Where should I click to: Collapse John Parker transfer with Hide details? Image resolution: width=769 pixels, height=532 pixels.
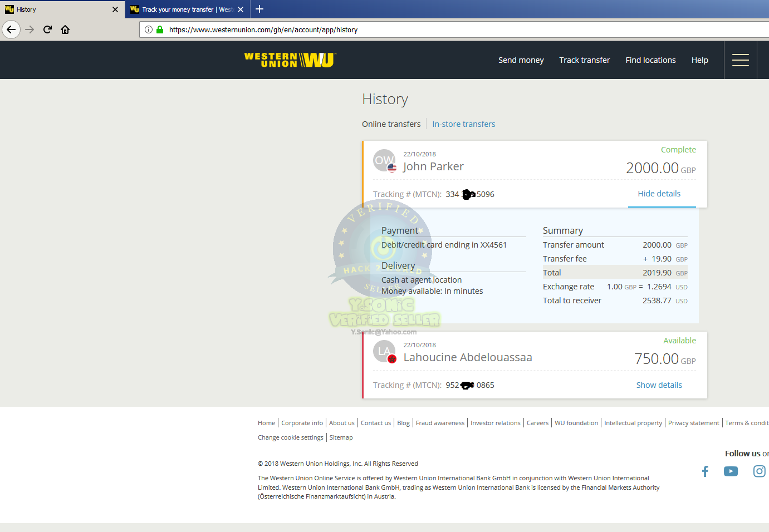click(x=659, y=194)
